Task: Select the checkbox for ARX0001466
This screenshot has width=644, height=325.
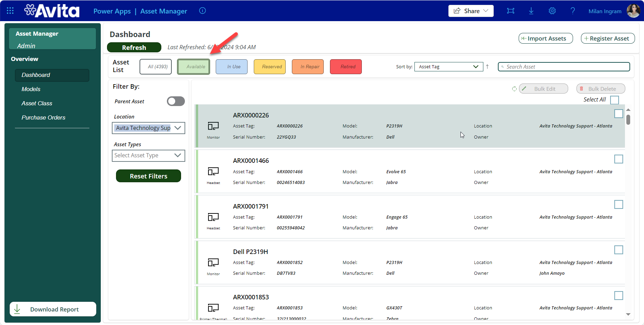Action: tap(619, 159)
